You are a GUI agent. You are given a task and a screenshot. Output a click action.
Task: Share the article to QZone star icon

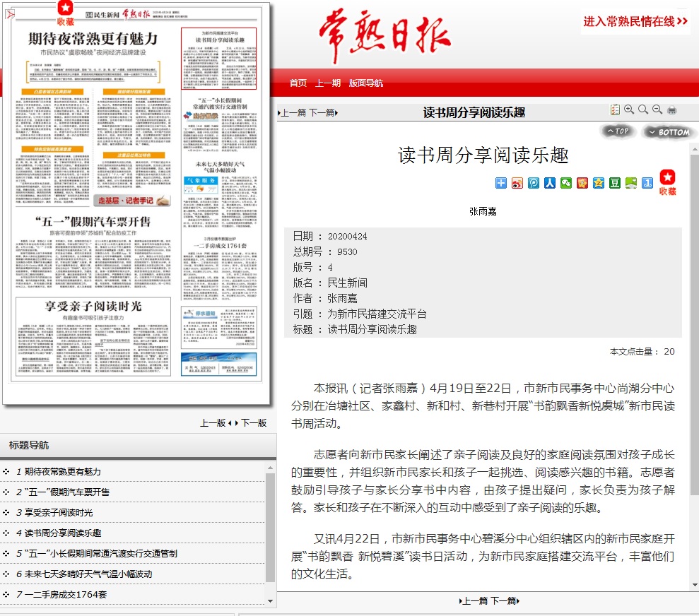pyautogui.click(x=598, y=183)
